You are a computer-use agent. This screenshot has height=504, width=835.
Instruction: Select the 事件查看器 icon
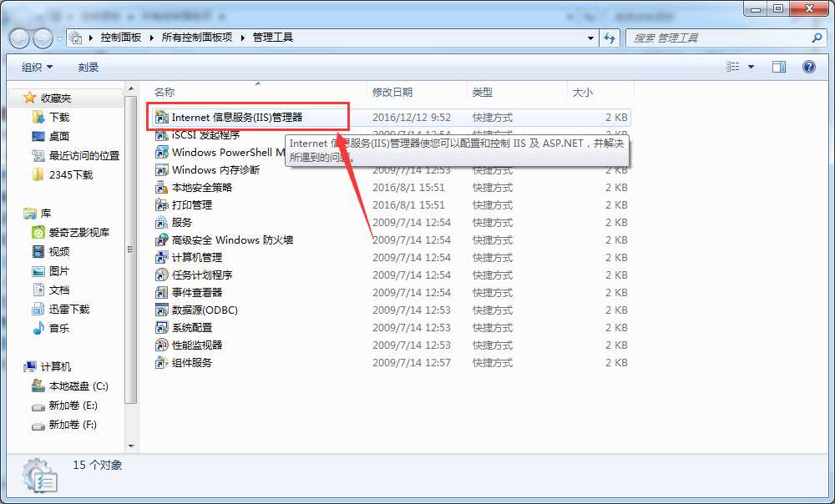[x=161, y=293]
